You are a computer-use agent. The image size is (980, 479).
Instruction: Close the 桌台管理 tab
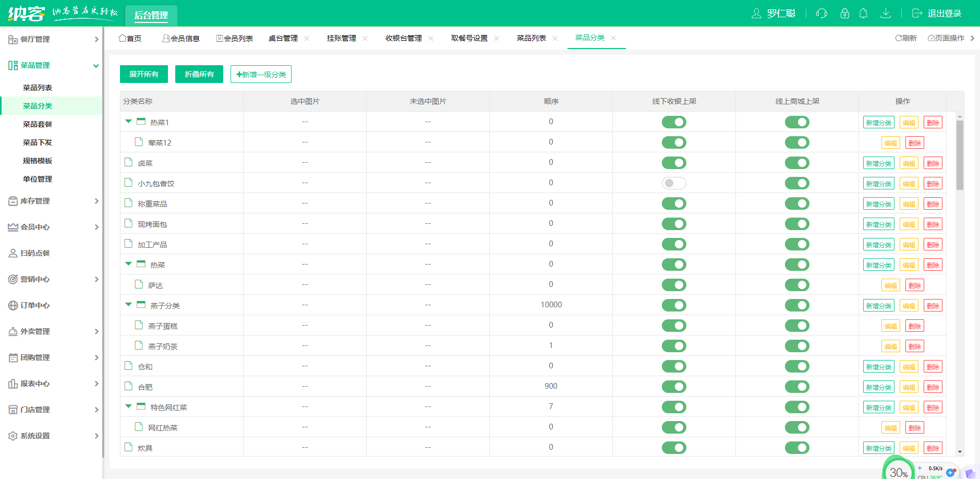[307, 39]
